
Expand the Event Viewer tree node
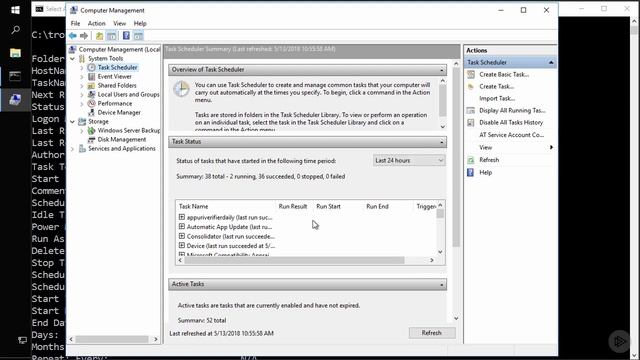82,77
